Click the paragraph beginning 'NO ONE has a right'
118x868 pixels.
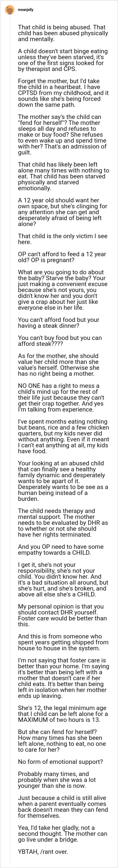[x=63, y=398]
